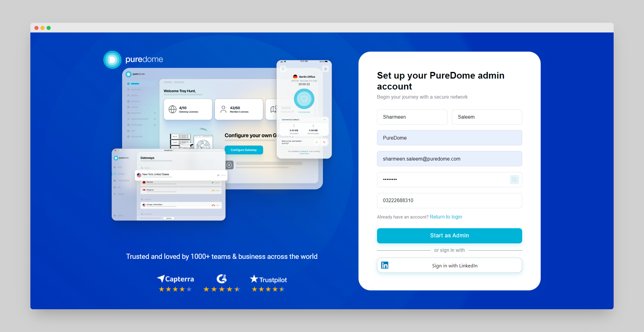Click the red window close dot
The image size is (644, 332).
(36, 28)
